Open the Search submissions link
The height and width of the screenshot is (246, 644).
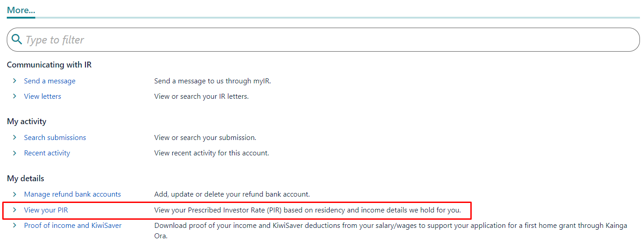[x=55, y=137]
